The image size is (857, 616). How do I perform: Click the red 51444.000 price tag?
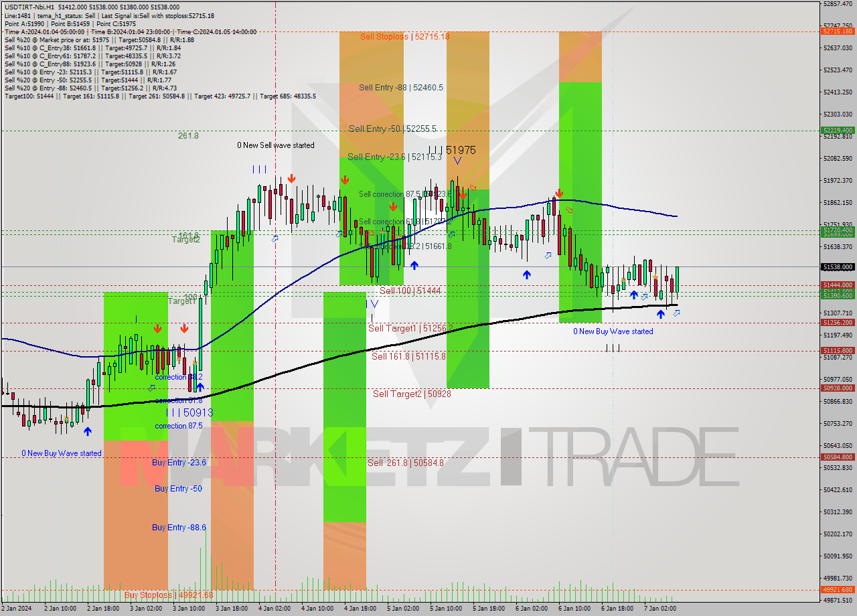click(838, 285)
